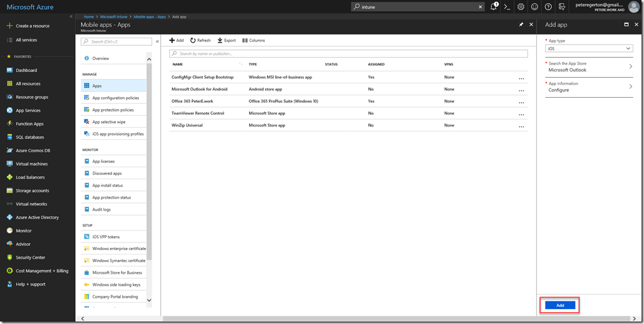Pin the Mobile apps blade
Viewport: 644px width, 324px height.
pos(521,24)
